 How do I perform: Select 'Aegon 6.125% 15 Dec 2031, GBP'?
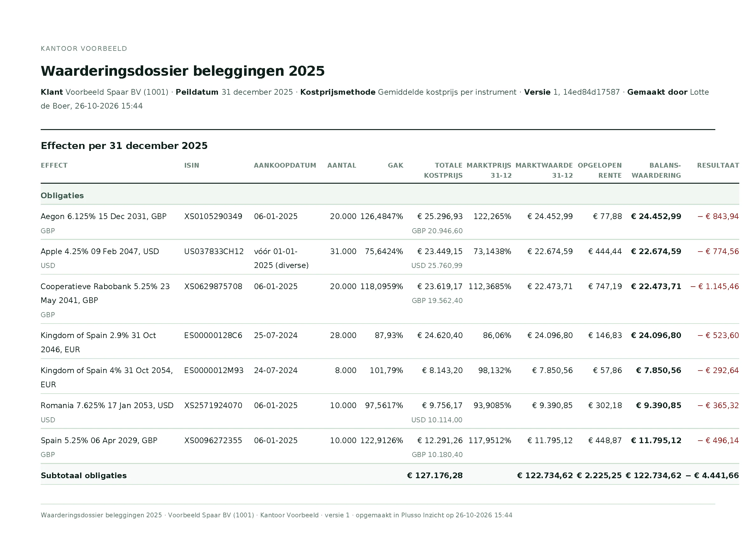(x=103, y=217)
